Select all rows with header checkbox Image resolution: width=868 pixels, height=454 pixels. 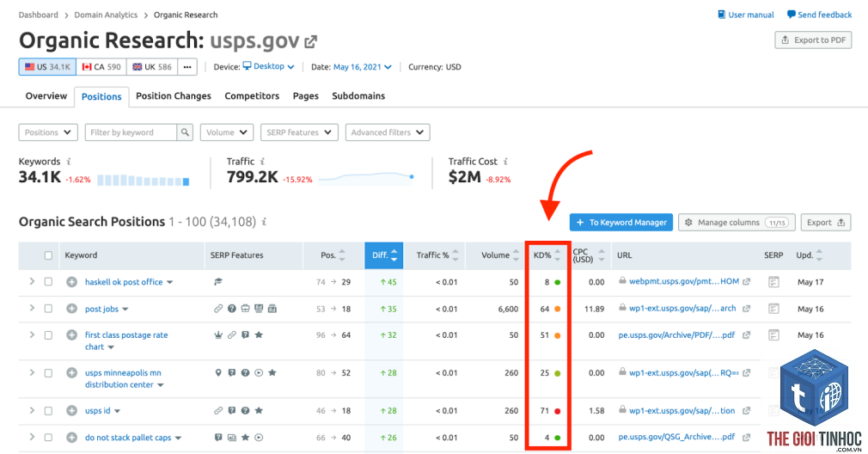(x=48, y=255)
